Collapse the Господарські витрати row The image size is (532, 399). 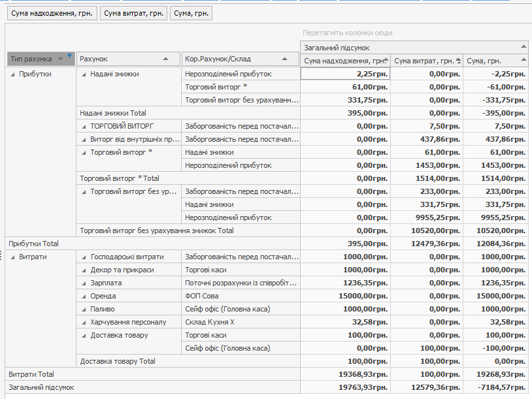(x=84, y=257)
